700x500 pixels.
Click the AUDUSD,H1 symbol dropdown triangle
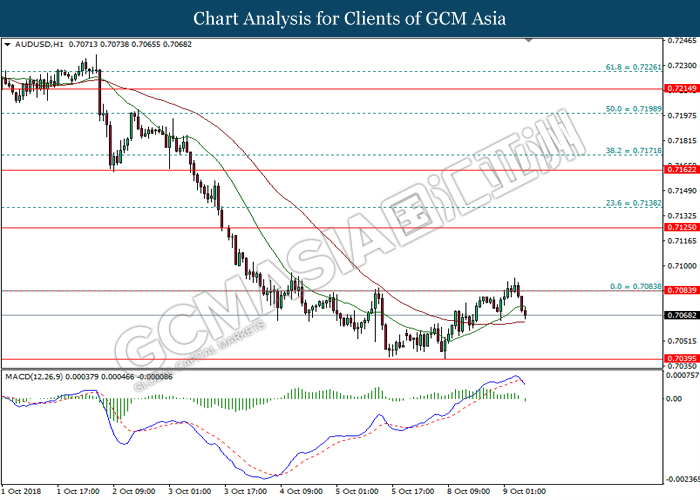[7, 45]
